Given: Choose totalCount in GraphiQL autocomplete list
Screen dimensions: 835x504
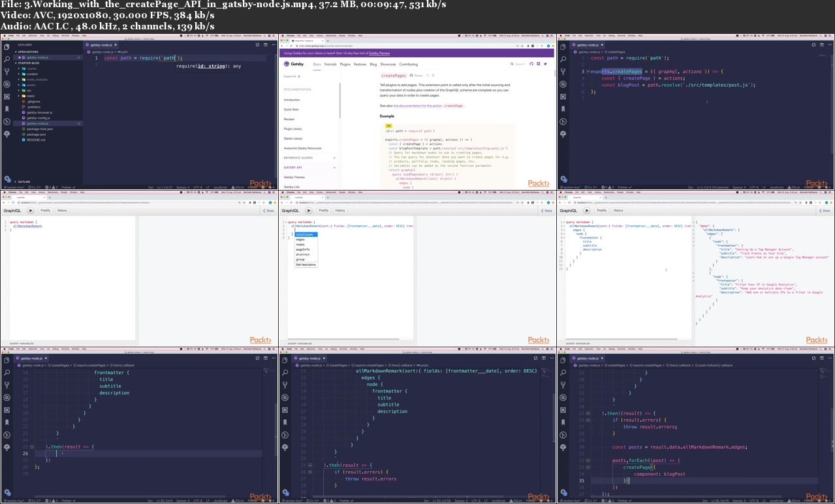Looking at the screenshot, I should pyautogui.click(x=306, y=234).
